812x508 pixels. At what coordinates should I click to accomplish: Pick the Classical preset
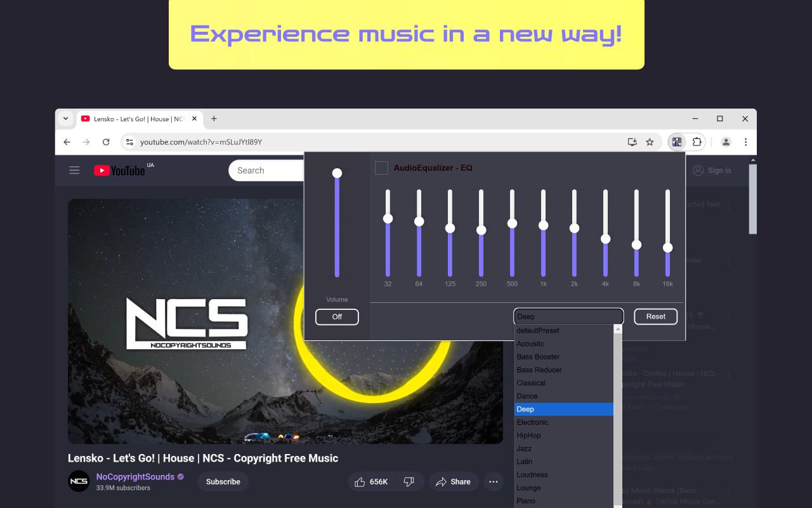pos(564,383)
